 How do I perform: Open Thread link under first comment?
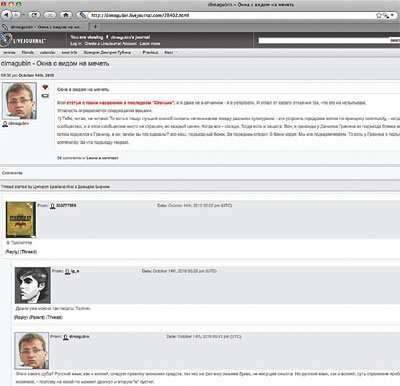pos(29,252)
